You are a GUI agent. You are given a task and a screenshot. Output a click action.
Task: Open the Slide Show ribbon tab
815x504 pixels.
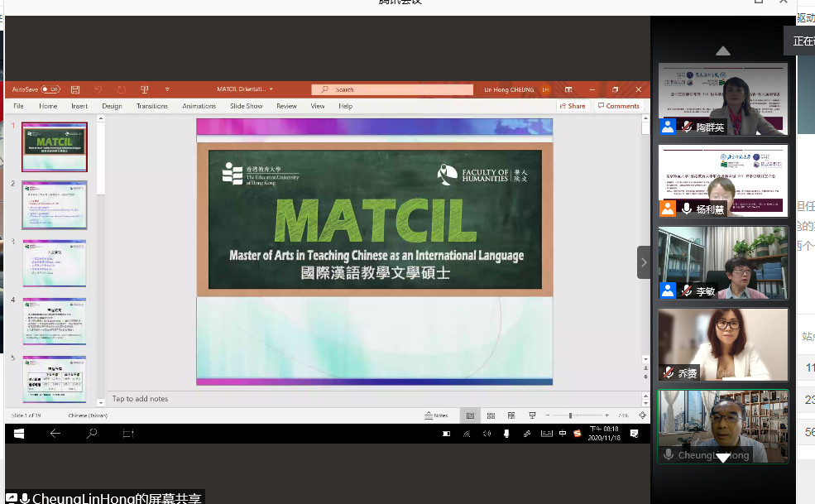[246, 106]
